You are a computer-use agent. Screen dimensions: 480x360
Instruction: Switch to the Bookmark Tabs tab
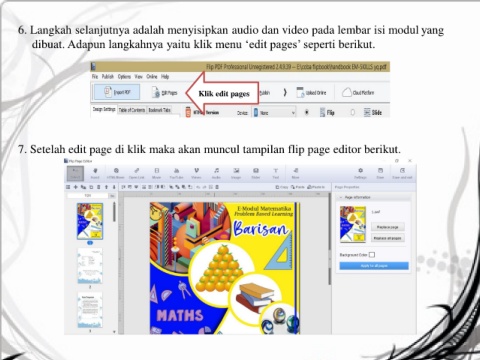tap(159, 110)
